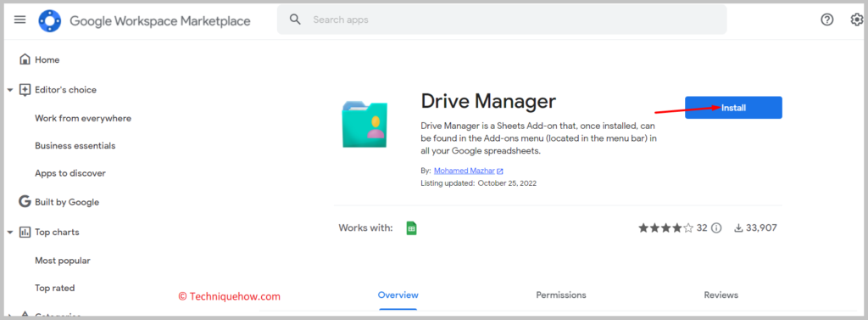
Task: Click the Drive Manager folder app icon
Action: [x=364, y=124]
